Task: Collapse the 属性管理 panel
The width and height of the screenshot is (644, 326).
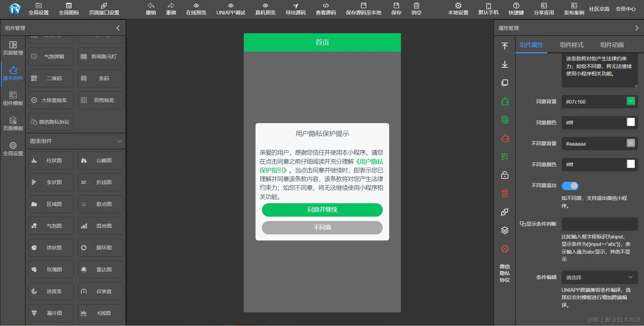Action: (637, 28)
